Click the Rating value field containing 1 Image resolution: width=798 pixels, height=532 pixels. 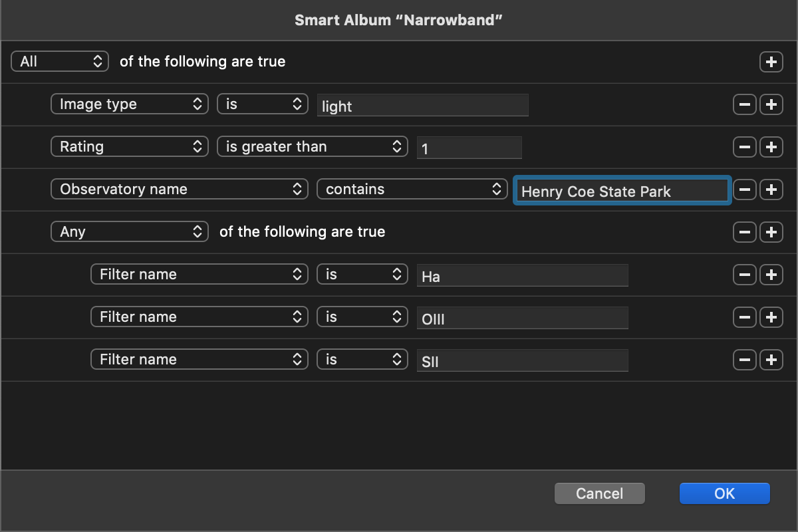tap(469, 148)
